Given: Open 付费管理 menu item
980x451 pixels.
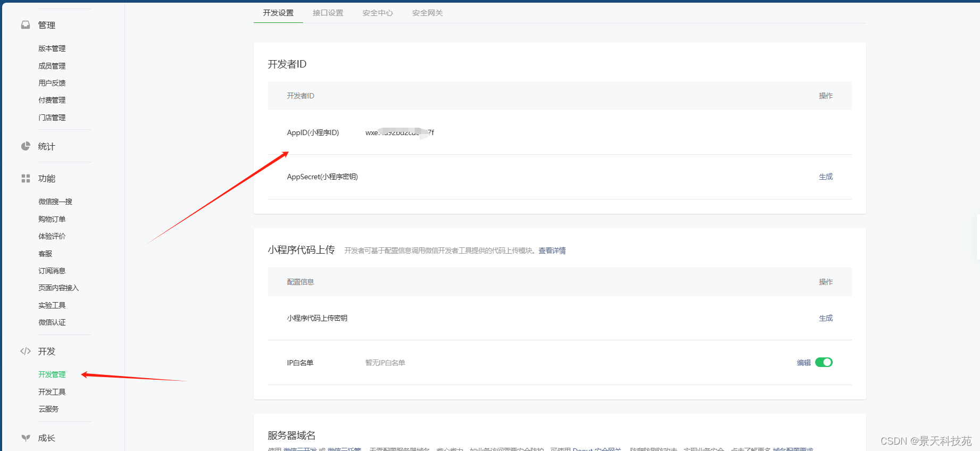Looking at the screenshot, I should click(52, 100).
